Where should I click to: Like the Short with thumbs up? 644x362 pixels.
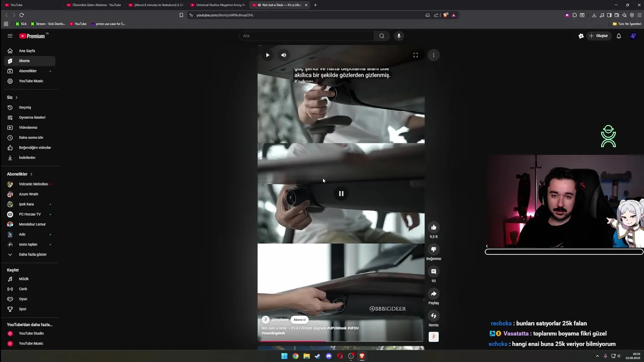(x=434, y=227)
